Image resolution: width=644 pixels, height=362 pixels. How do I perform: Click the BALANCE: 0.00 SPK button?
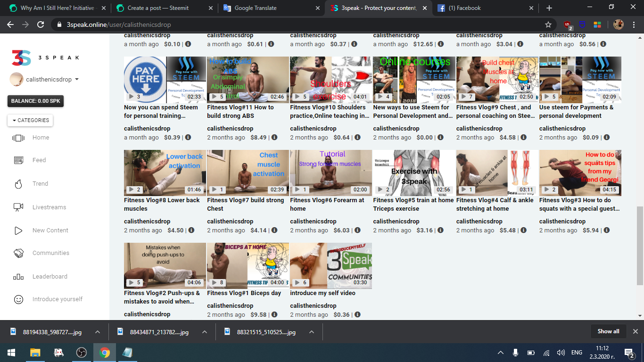coord(35,100)
